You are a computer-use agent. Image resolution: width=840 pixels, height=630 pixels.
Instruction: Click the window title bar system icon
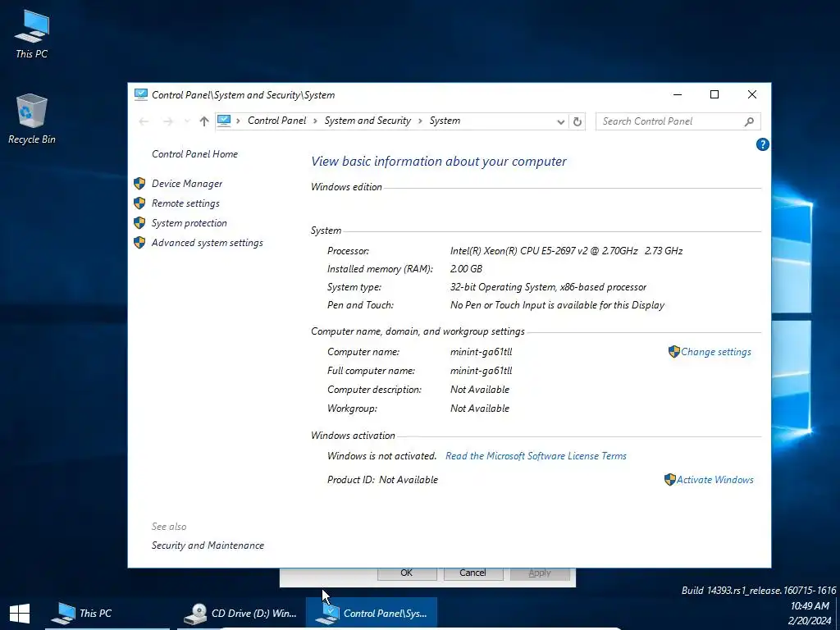pos(141,95)
